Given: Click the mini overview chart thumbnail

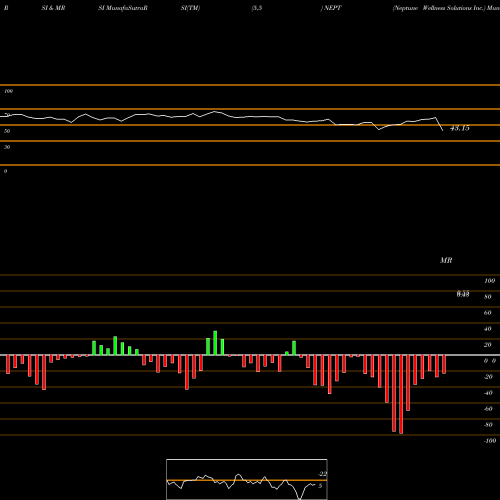Looking at the screenshot, I should (x=247, y=479).
